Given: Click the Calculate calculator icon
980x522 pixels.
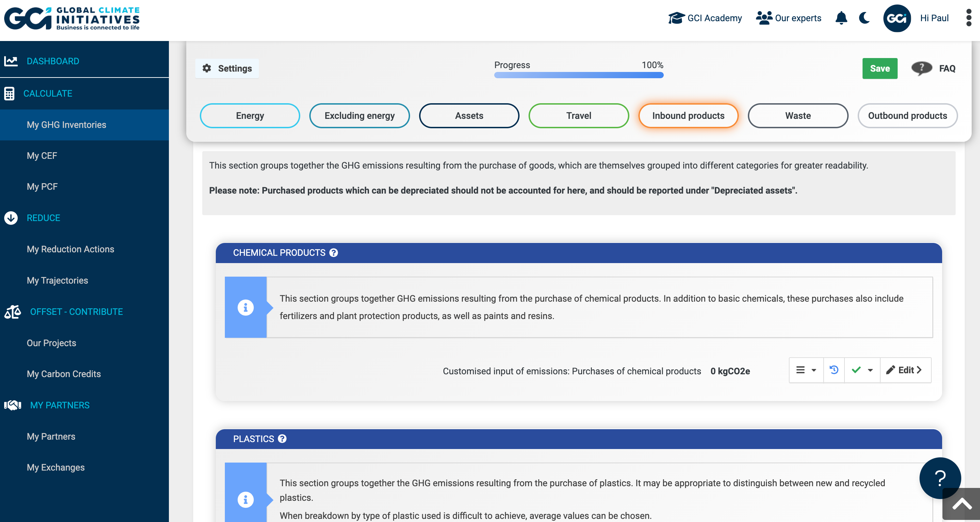Looking at the screenshot, I should 9,93.
